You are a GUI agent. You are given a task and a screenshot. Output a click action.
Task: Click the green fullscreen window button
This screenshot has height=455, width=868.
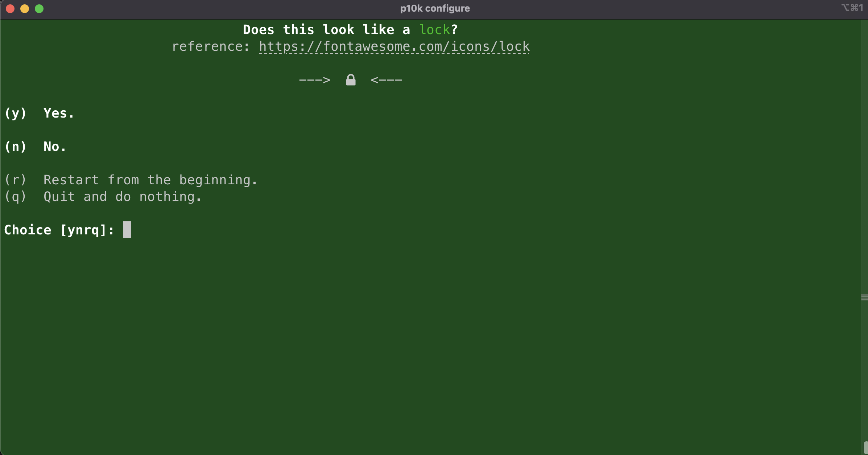[x=39, y=9]
